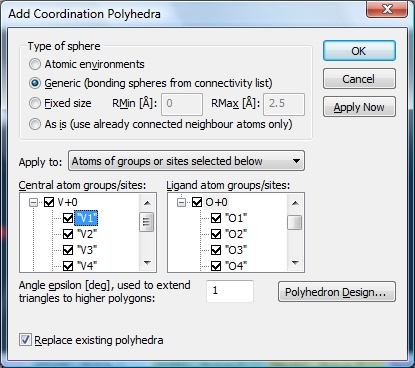415x368 pixels.
Task: Select the "O1" ligand tree item
Action: (x=236, y=218)
